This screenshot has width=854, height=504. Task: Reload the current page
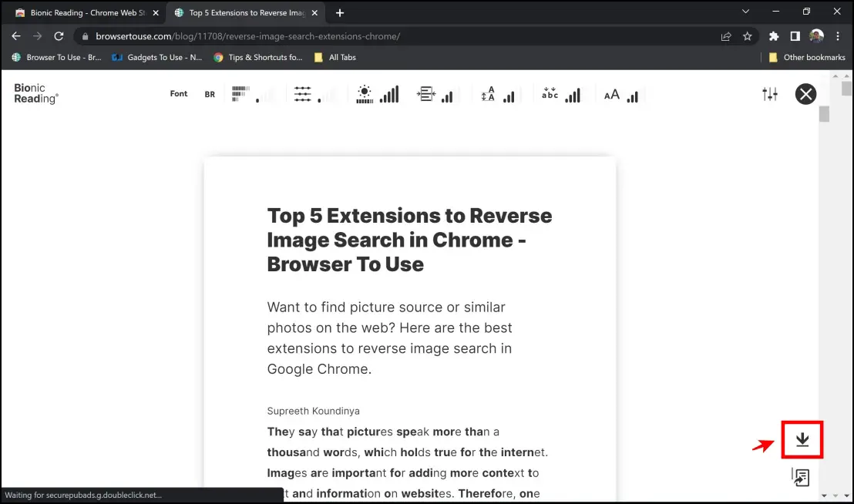[x=59, y=36]
